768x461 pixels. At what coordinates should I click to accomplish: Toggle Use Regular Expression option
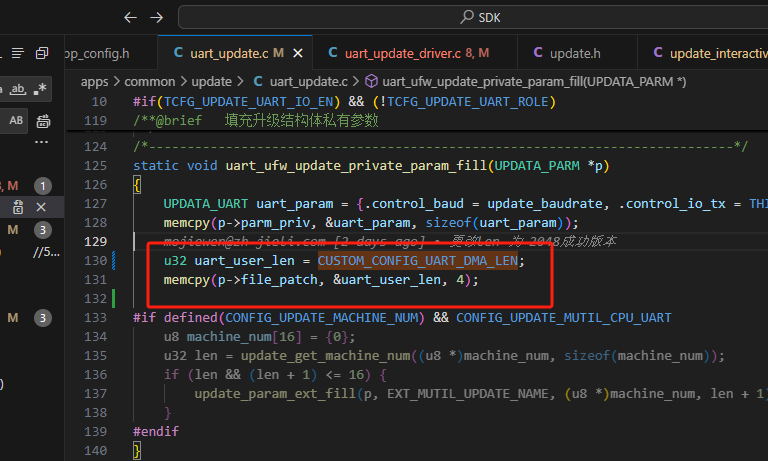click(40, 89)
